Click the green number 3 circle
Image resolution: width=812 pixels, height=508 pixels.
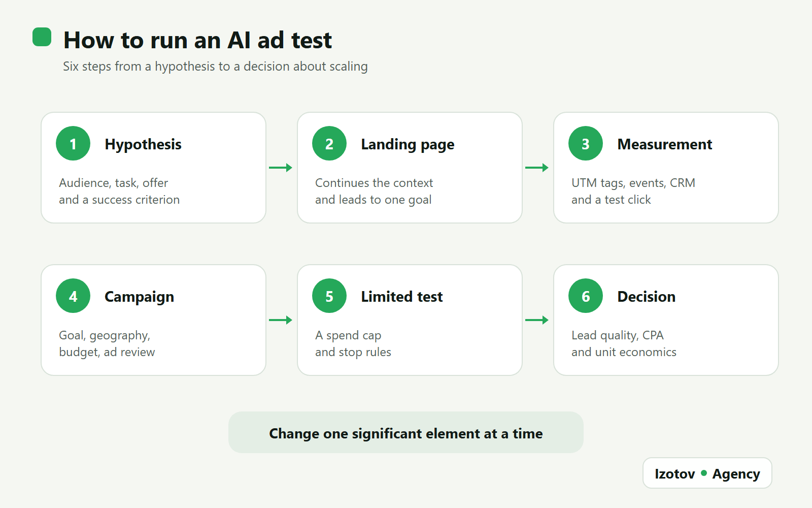coord(586,143)
